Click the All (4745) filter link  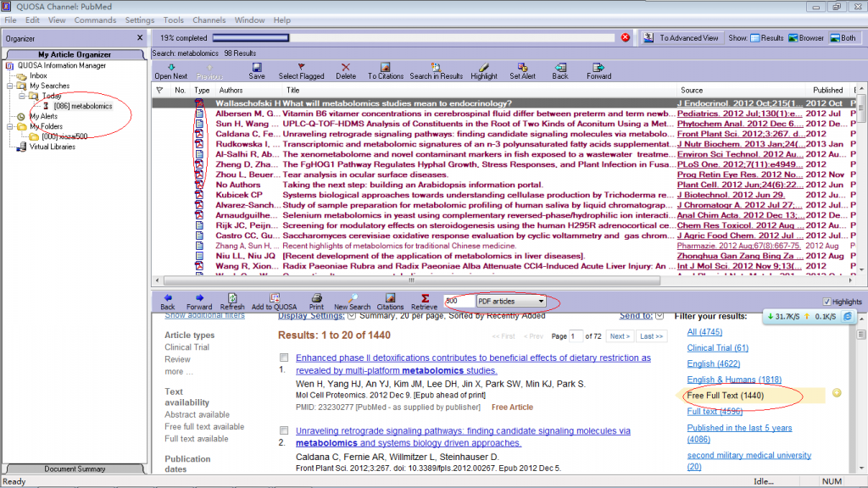click(704, 332)
